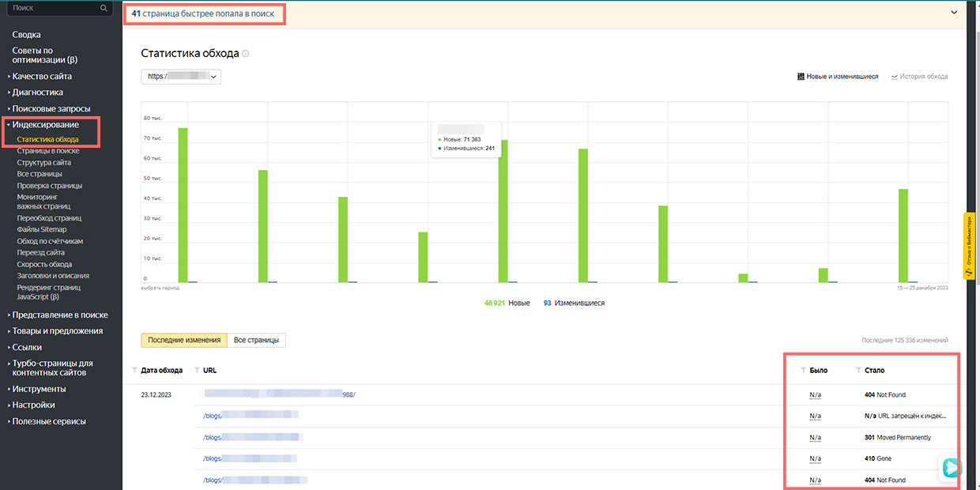Open the filter icon for the Было column
The height and width of the screenshot is (490, 980).
click(x=804, y=370)
